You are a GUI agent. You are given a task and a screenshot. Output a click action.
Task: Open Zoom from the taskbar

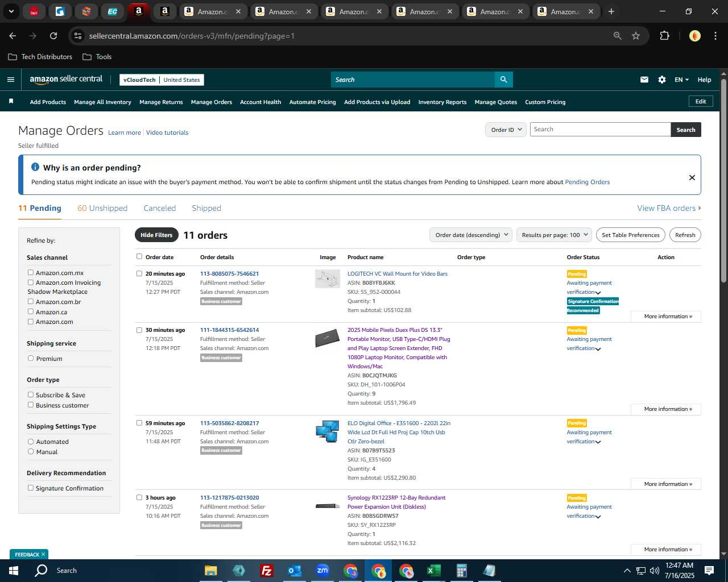click(322, 571)
